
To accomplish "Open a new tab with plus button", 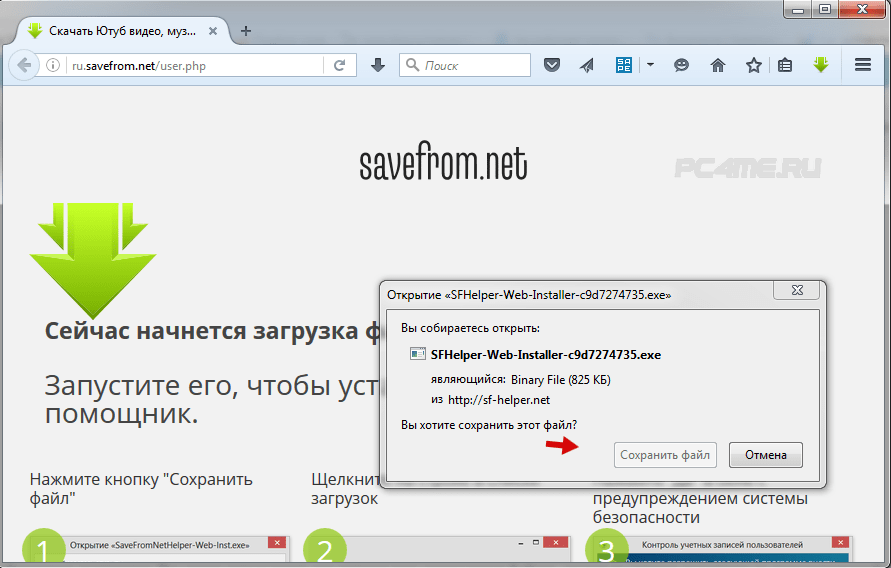I will (x=246, y=30).
